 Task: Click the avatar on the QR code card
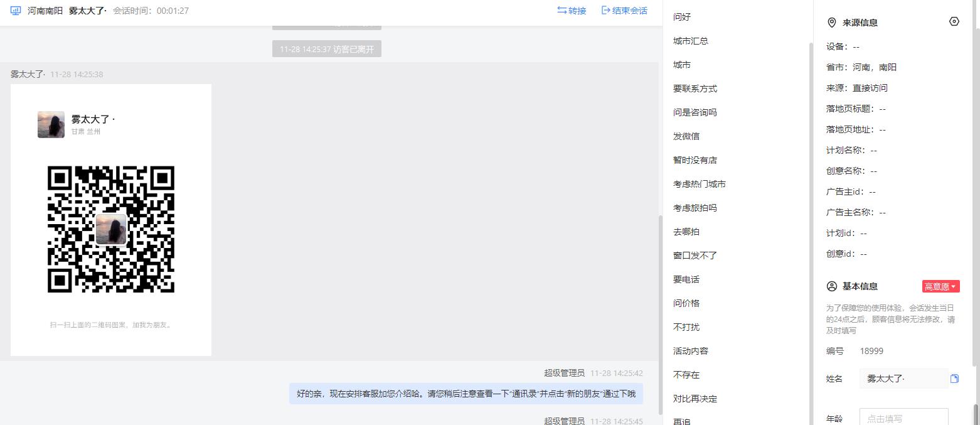51,124
